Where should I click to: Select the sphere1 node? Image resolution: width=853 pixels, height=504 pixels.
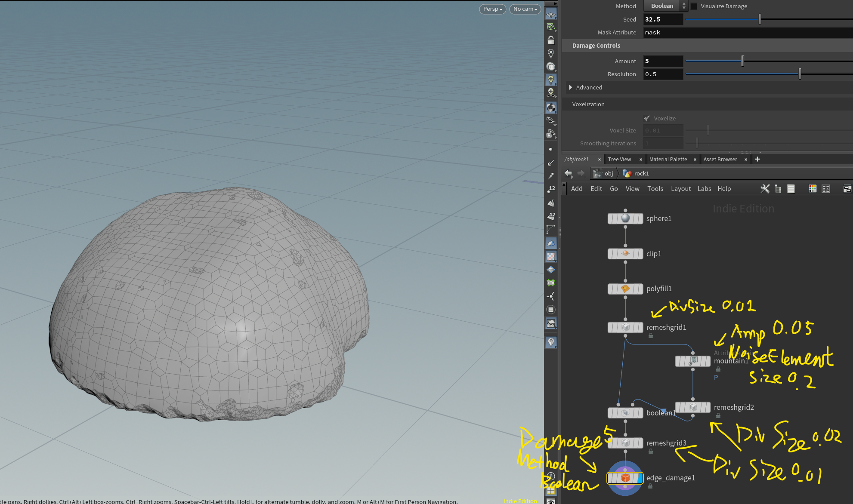pyautogui.click(x=625, y=218)
